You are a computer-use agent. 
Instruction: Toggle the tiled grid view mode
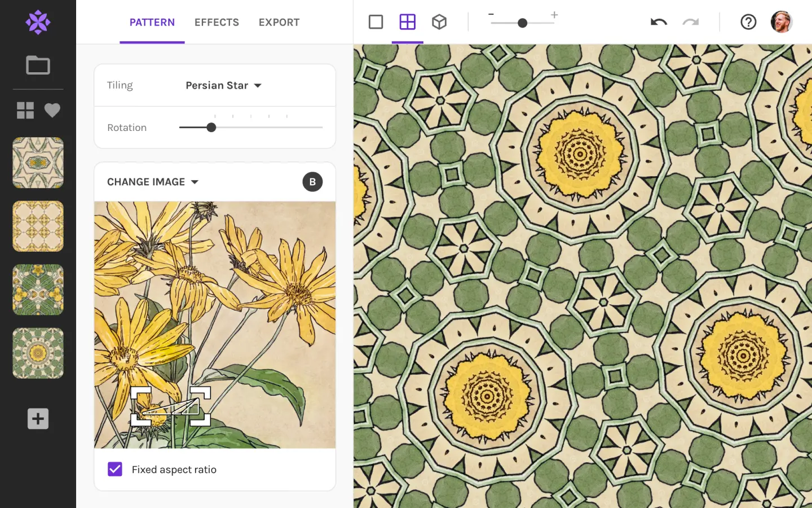407,22
